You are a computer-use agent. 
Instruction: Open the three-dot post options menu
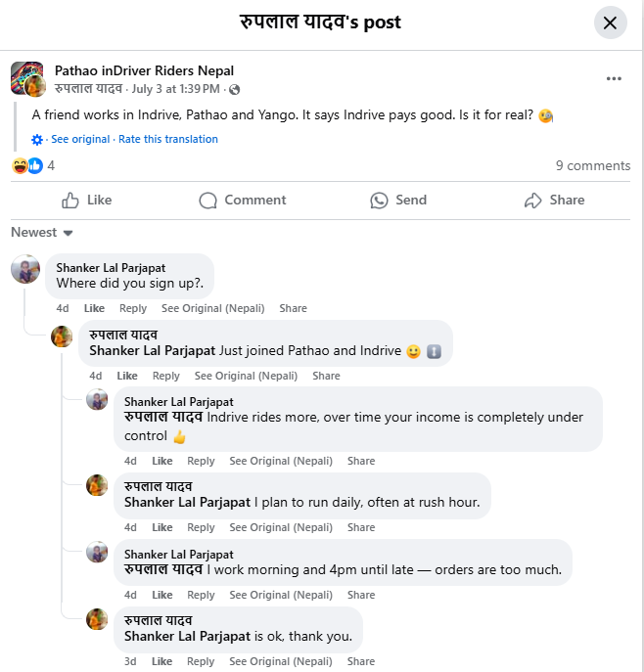click(x=614, y=78)
